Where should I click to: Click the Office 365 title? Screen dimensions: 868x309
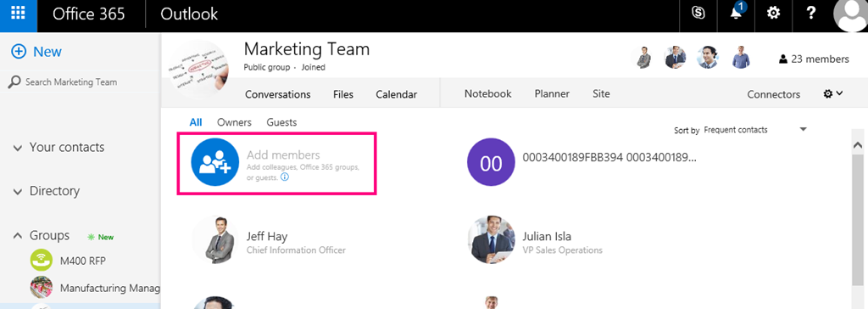coord(88,14)
